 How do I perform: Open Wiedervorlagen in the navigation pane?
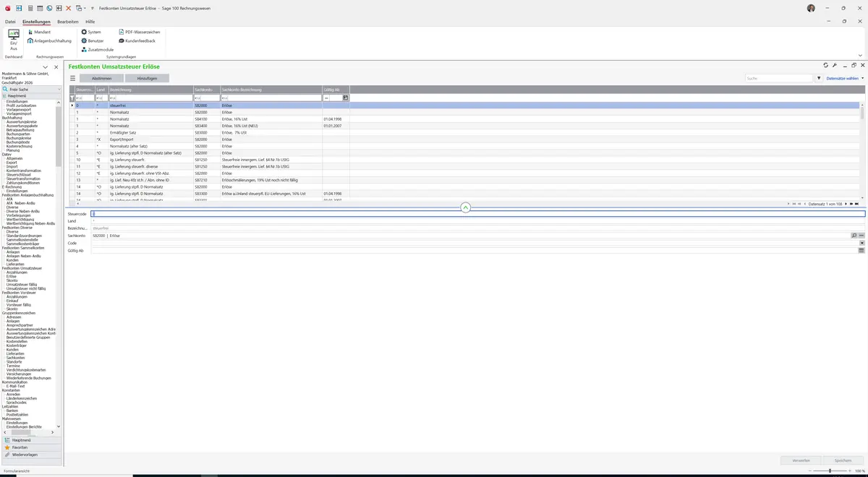click(x=30, y=455)
